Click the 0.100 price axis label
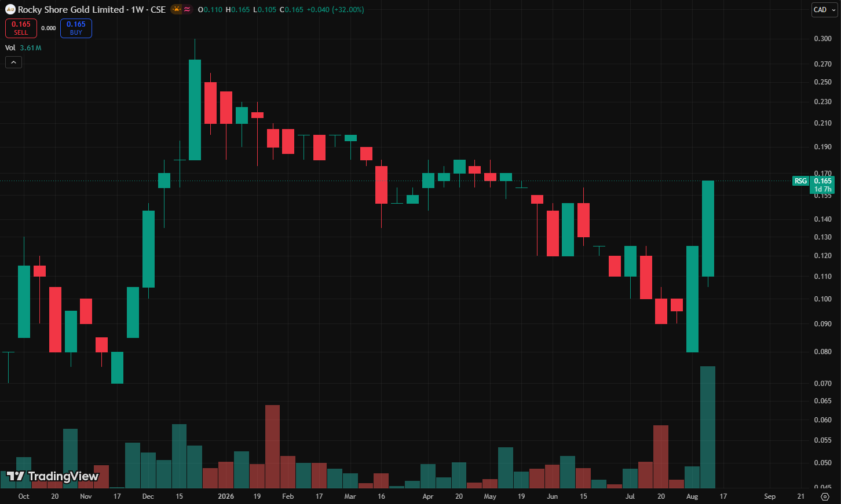 822,299
